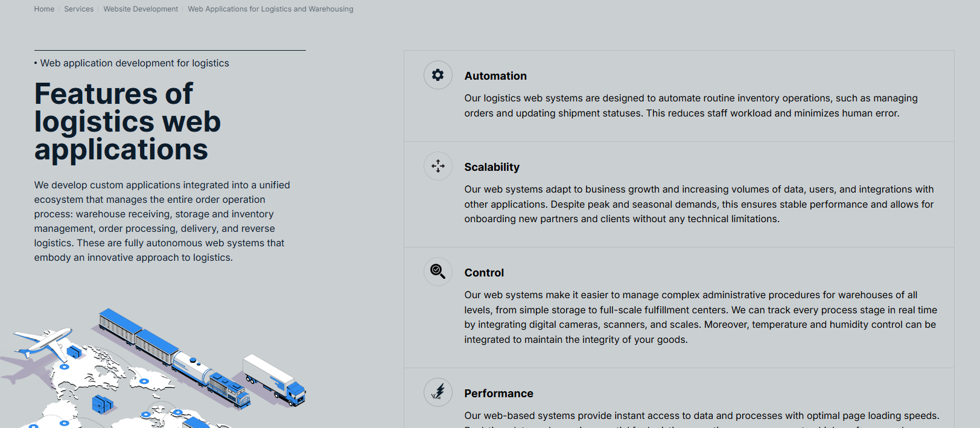Screen dimensions: 980x428
Task: Select the Automation heading
Action: point(495,76)
